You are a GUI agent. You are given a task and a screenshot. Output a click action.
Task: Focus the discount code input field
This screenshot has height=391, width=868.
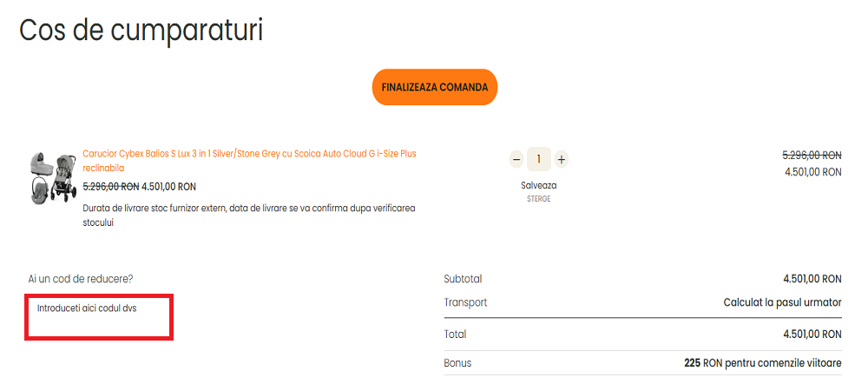tap(99, 317)
